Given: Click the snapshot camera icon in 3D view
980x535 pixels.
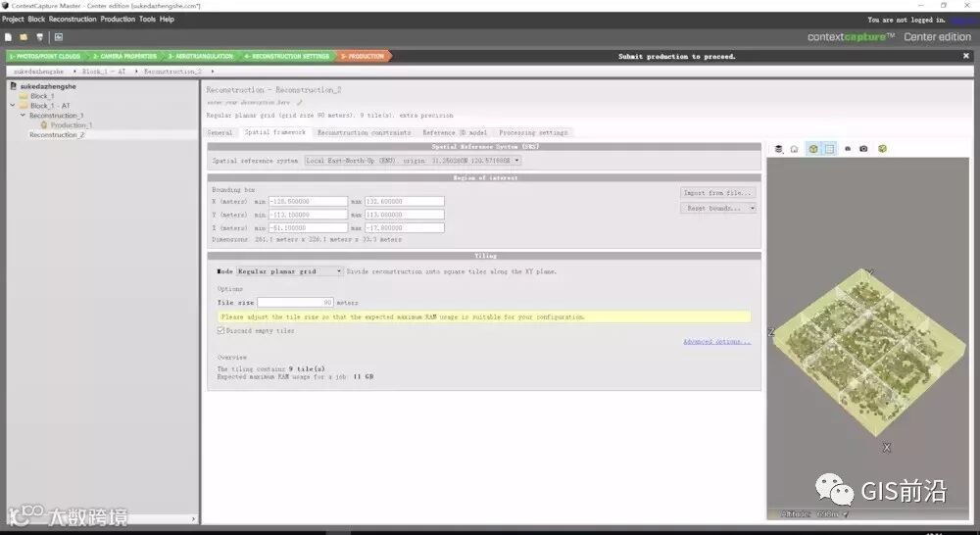Looking at the screenshot, I should [863, 149].
